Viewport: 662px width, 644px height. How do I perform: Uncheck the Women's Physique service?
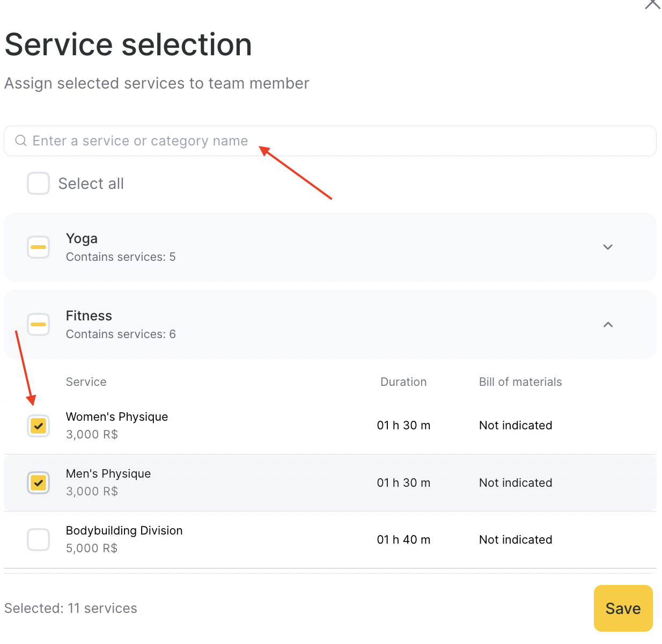point(39,426)
